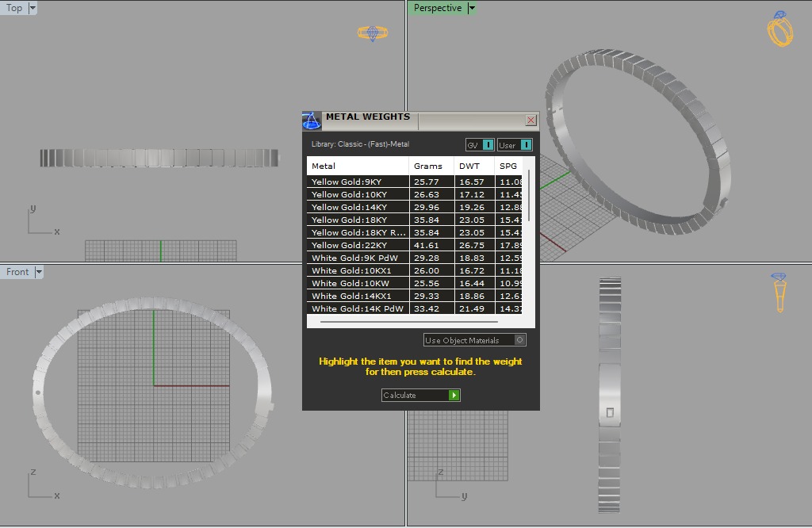Click the ring icon in side viewport
The width and height of the screenshot is (812, 528).
(x=779, y=293)
